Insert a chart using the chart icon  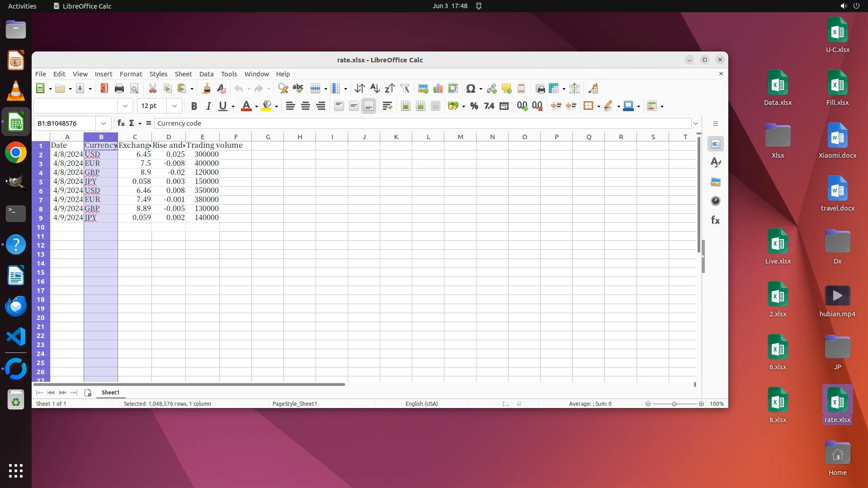coord(438,89)
